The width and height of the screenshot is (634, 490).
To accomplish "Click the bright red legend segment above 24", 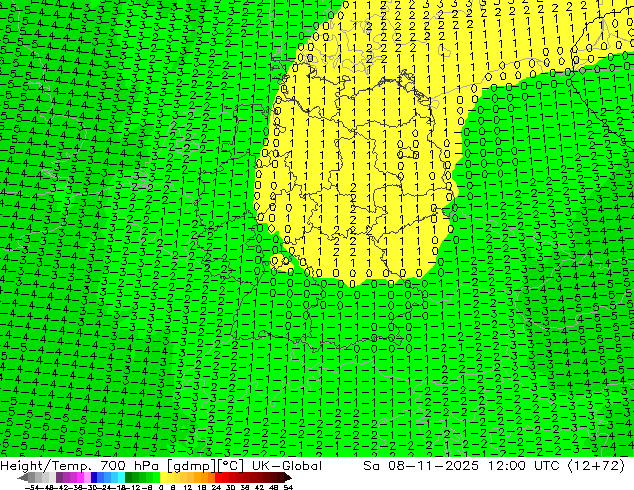I will pyautogui.click(x=218, y=478).
